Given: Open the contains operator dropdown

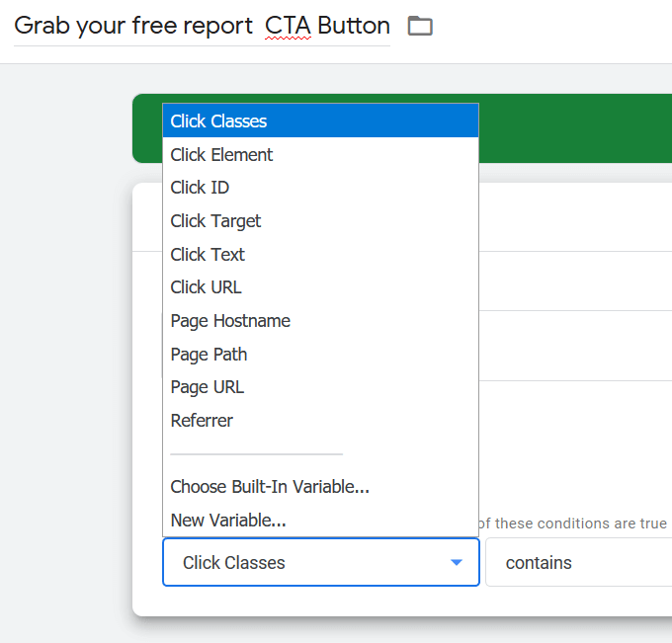Looking at the screenshot, I should pyautogui.click(x=578, y=563).
